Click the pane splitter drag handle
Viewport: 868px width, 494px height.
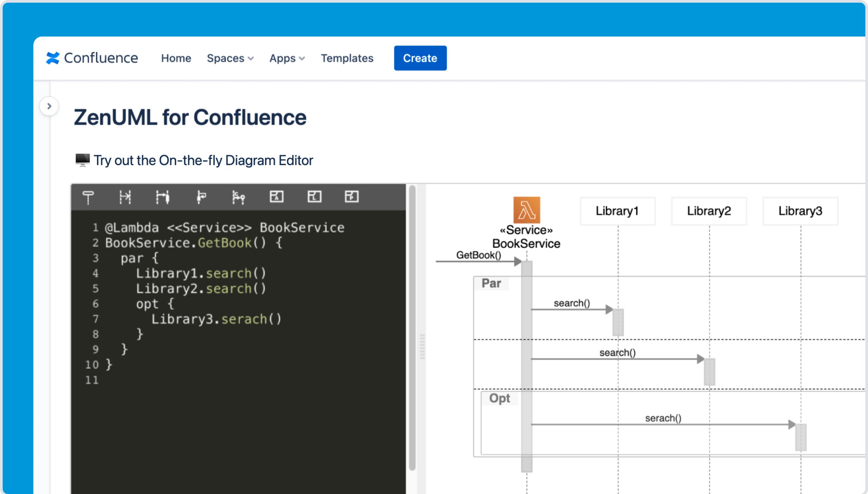pos(422,346)
